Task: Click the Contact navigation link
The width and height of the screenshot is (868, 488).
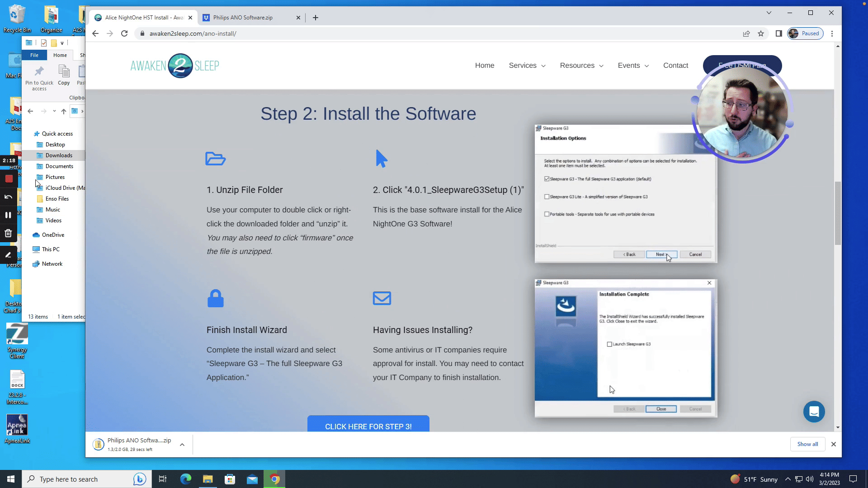Action: click(x=675, y=66)
